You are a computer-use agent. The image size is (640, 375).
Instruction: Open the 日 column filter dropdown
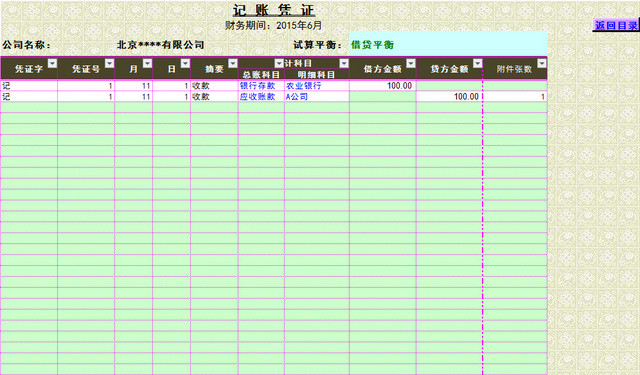coord(185,63)
